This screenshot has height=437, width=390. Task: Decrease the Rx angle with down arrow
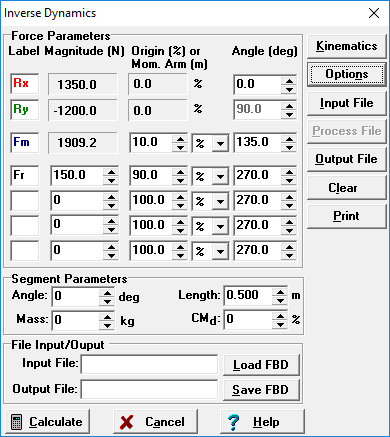pos(289,90)
